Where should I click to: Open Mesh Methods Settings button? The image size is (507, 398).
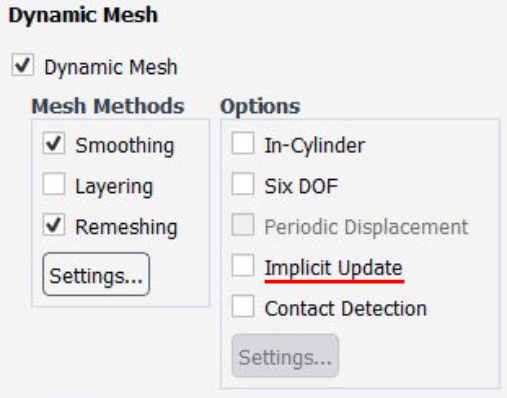(x=96, y=274)
